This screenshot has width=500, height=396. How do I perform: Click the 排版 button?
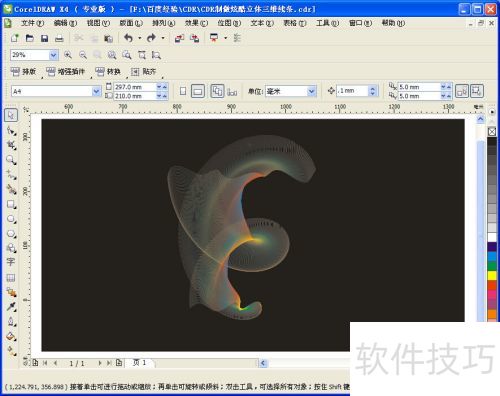23,71
